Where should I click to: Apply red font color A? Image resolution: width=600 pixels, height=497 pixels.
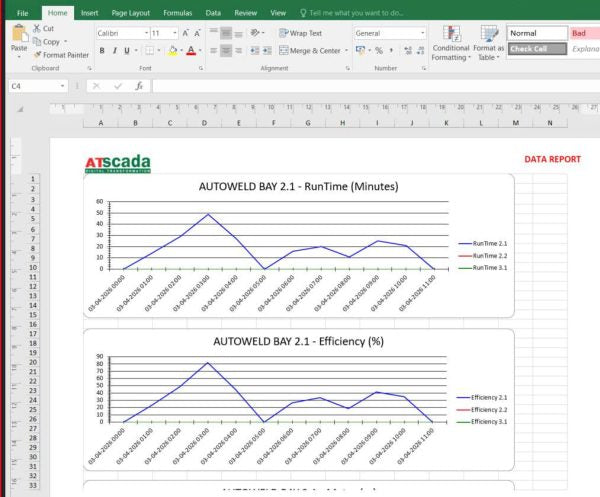[x=191, y=51]
